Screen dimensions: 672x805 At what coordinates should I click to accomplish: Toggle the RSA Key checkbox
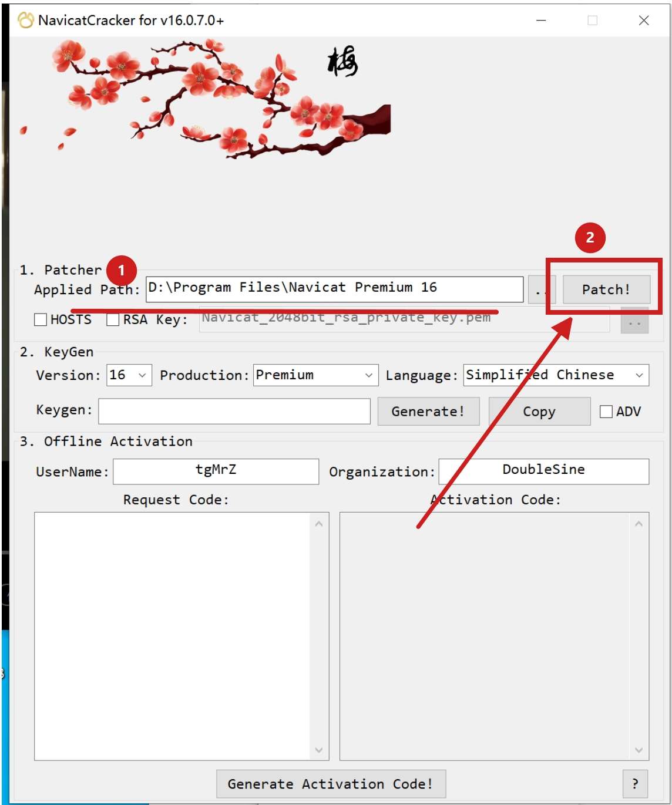pyautogui.click(x=113, y=319)
